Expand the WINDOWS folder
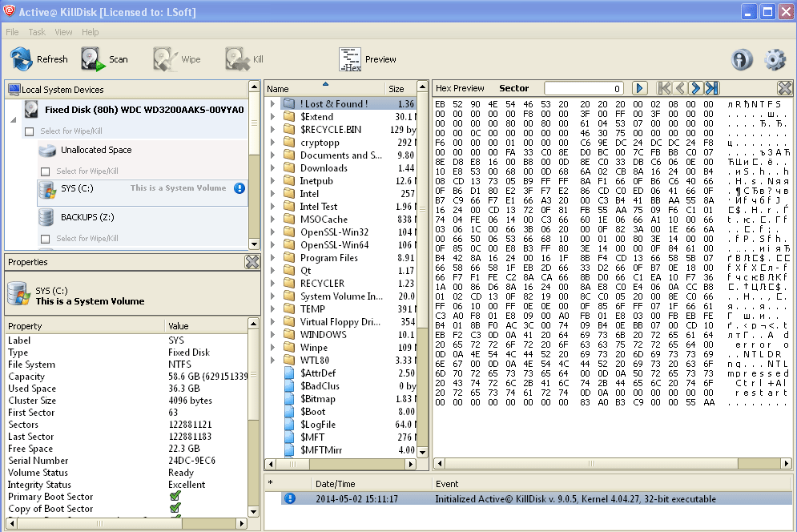The width and height of the screenshot is (797, 532). coord(271,334)
